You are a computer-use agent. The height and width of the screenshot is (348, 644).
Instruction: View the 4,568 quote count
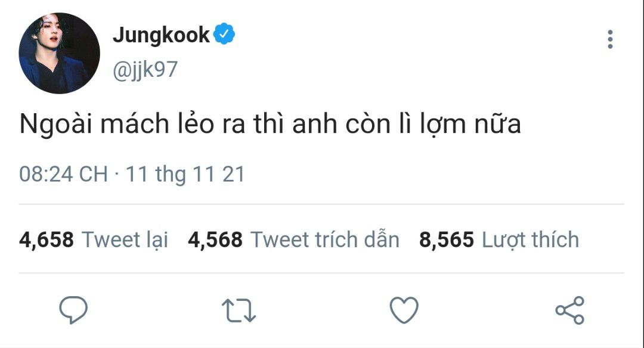(x=215, y=240)
